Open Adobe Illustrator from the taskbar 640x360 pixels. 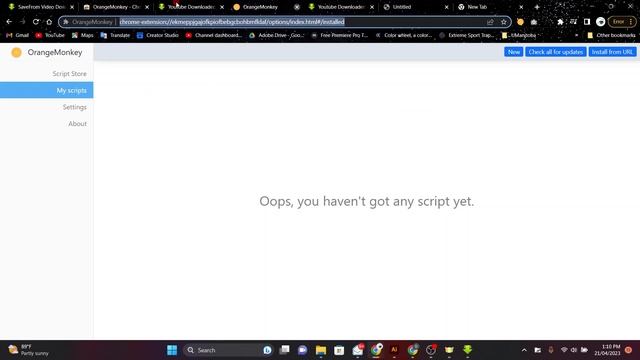pyautogui.click(x=394, y=350)
